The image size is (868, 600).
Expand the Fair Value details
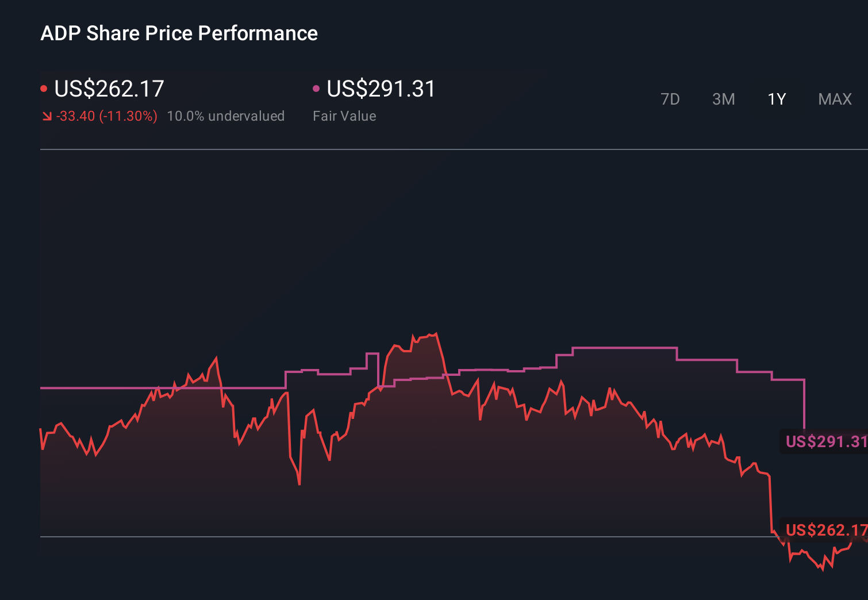344,116
